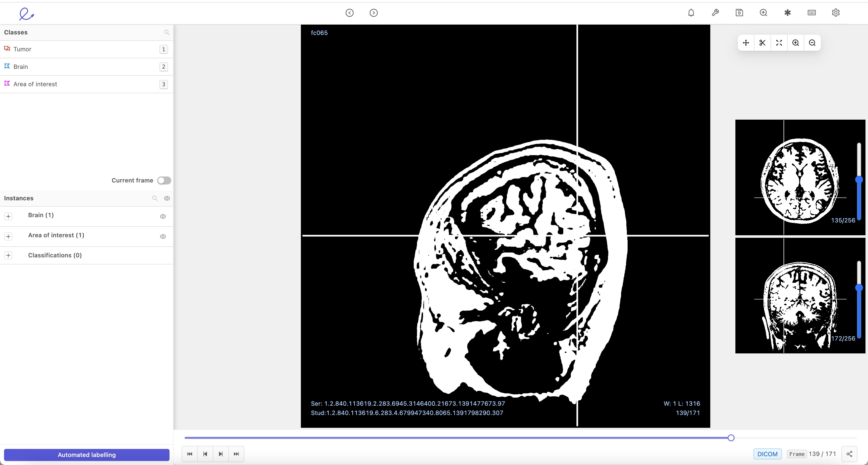Expand the Area of interest (1) group
This screenshot has width=868, height=465.
[x=9, y=236]
